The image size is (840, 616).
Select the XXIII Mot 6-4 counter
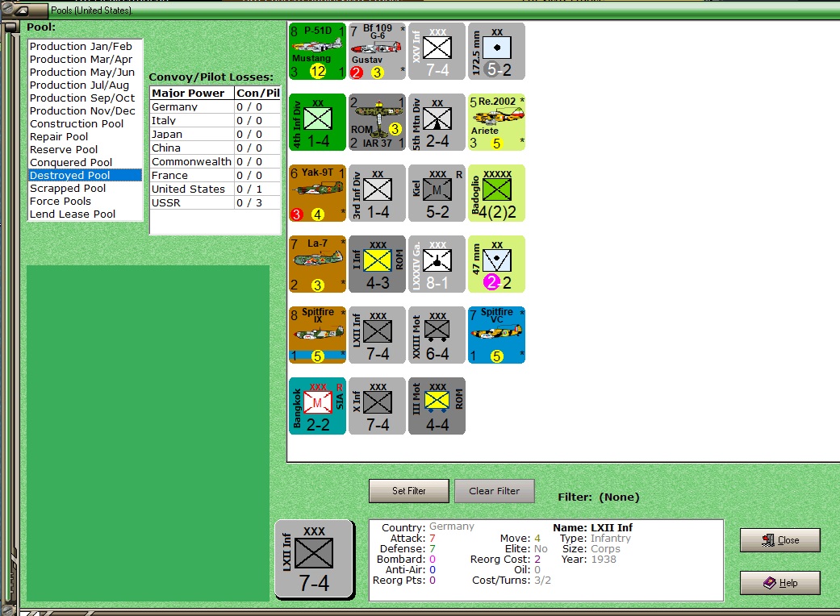(437, 335)
